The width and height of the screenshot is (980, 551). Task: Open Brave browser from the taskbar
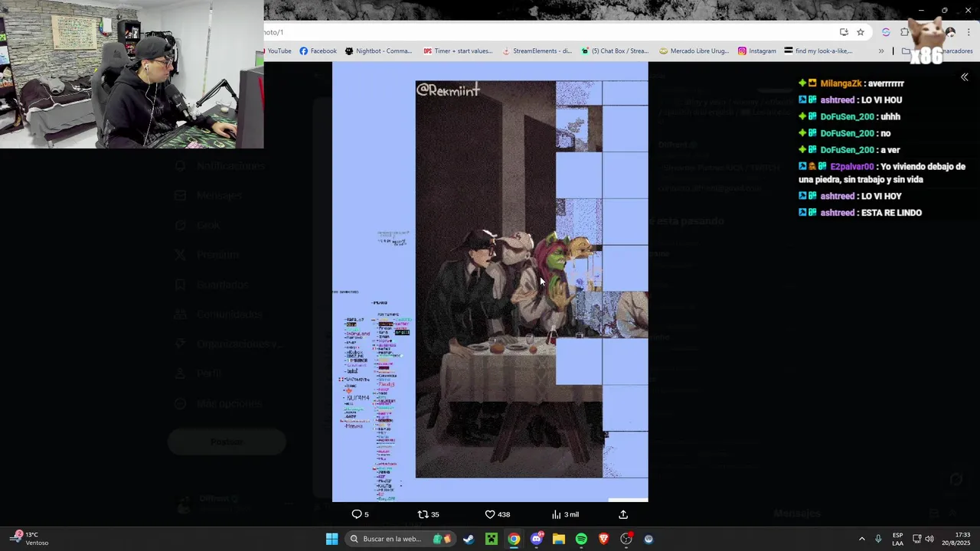point(603,539)
